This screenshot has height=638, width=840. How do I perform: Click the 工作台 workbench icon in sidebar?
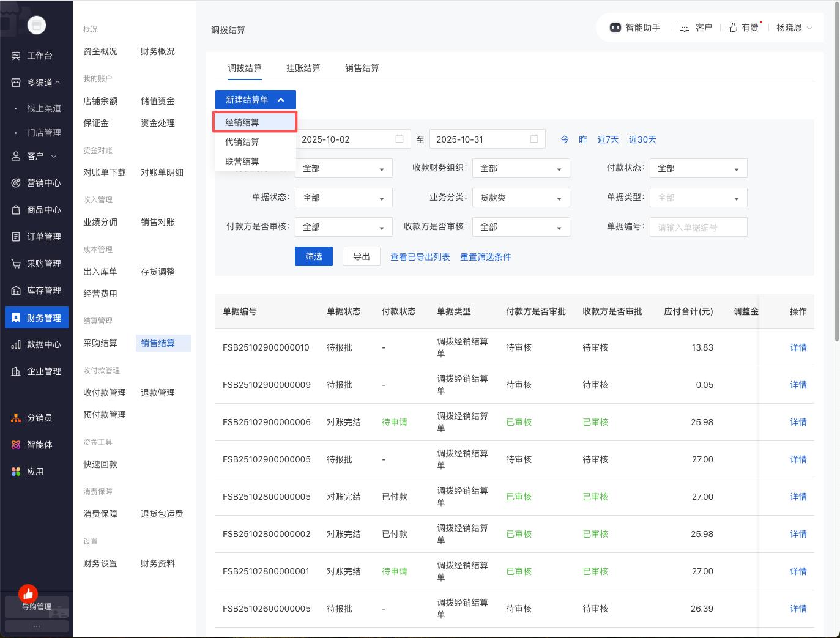[x=16, y=56]
